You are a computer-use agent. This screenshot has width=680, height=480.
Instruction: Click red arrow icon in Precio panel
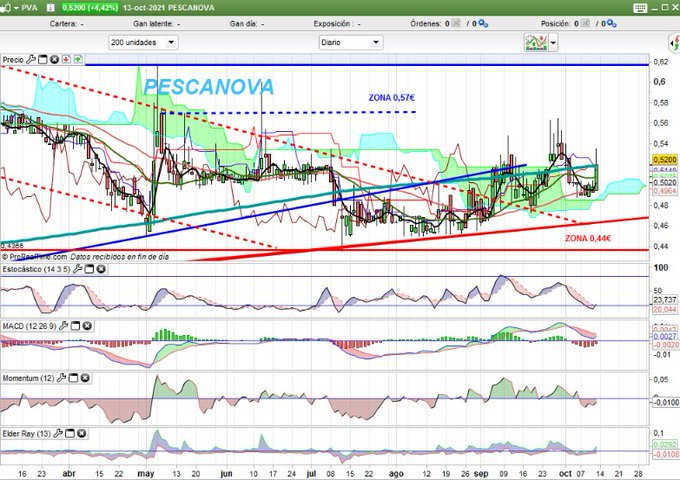pyautogui.click(x=66, y=59)
